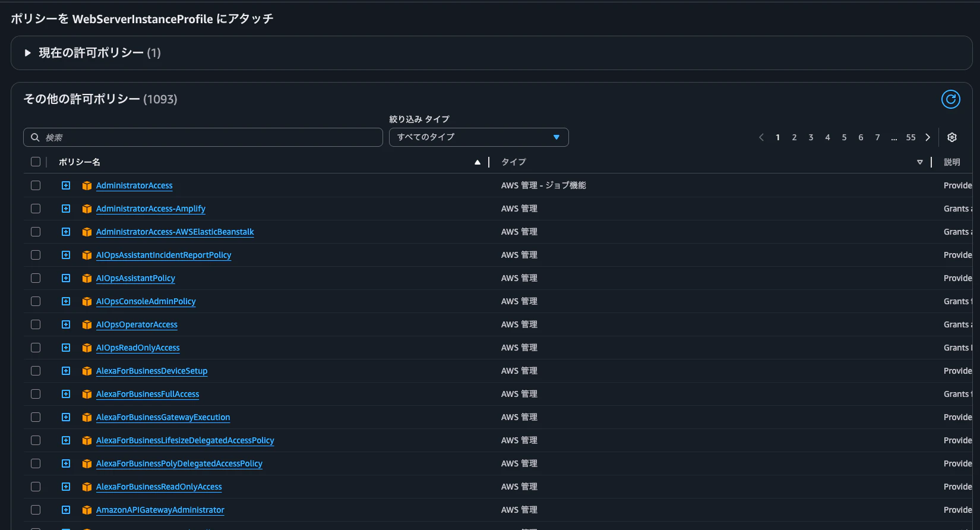The height and width of the screenshot is (530, 980).
Task: Expand AdministratorAccess policy details
Action: pos(66,185)
